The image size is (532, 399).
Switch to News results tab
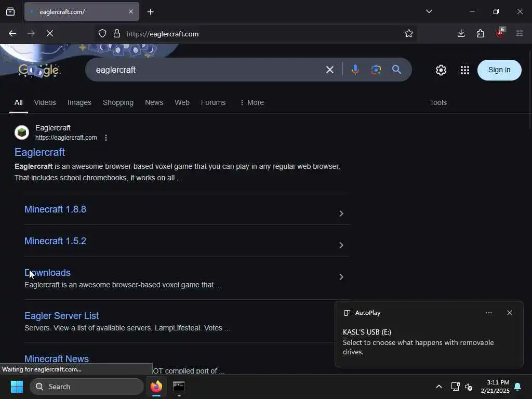click(x=154, y=102)
